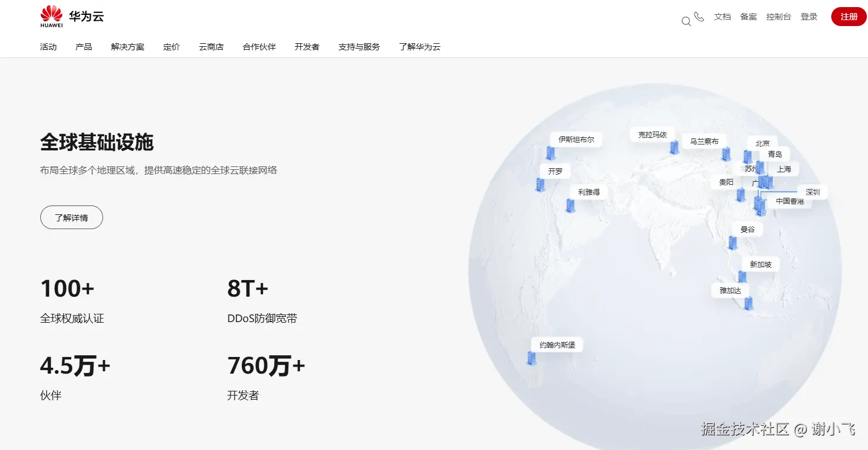Click the 了解详情 button

click(x=71, y=217)
